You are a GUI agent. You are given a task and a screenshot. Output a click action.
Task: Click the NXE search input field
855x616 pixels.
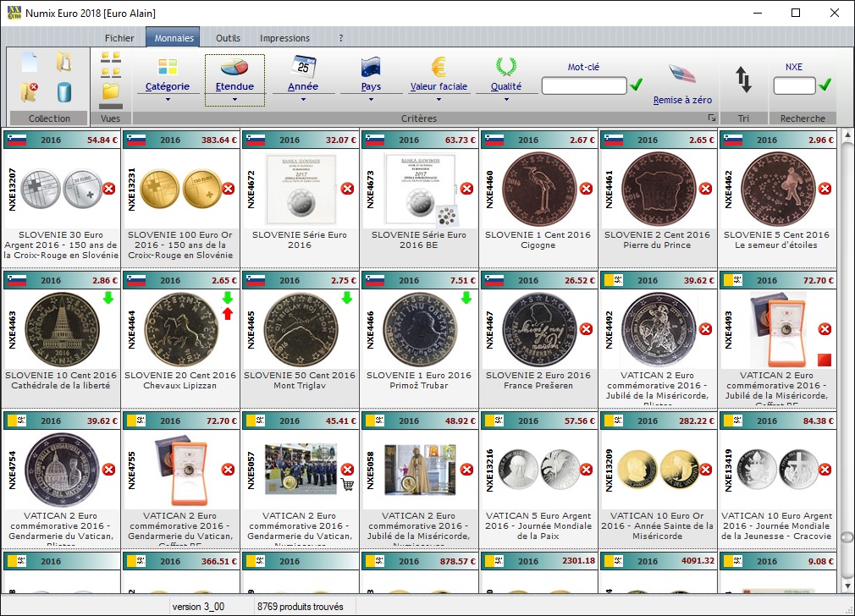pos(794,85)
